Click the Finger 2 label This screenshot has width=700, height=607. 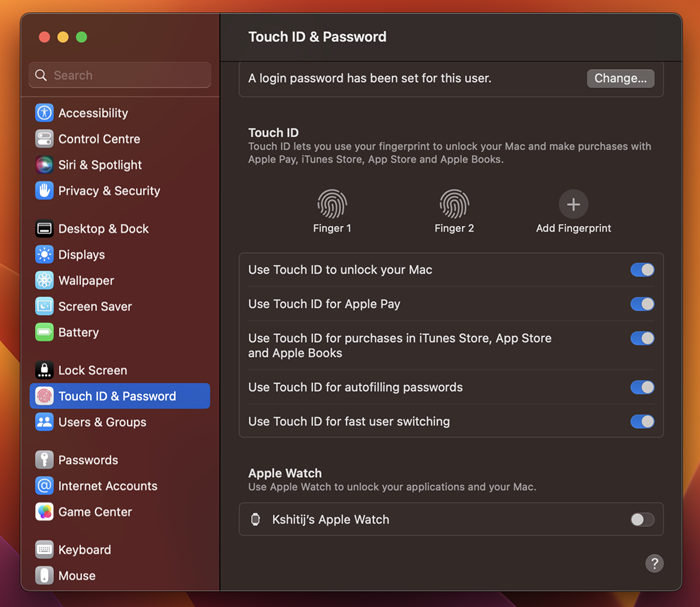tap(454, 228)
